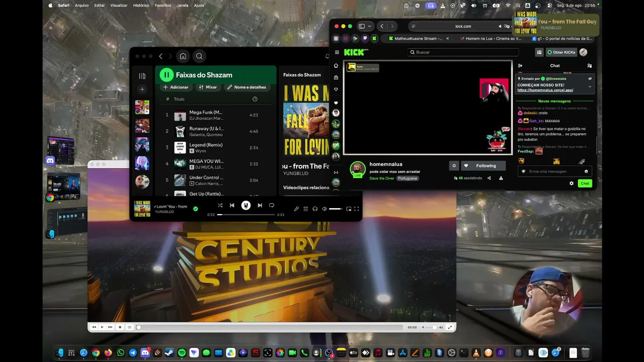Toggle the Safari sidebar button
644x362 pixels.
(x=361, y=26)
